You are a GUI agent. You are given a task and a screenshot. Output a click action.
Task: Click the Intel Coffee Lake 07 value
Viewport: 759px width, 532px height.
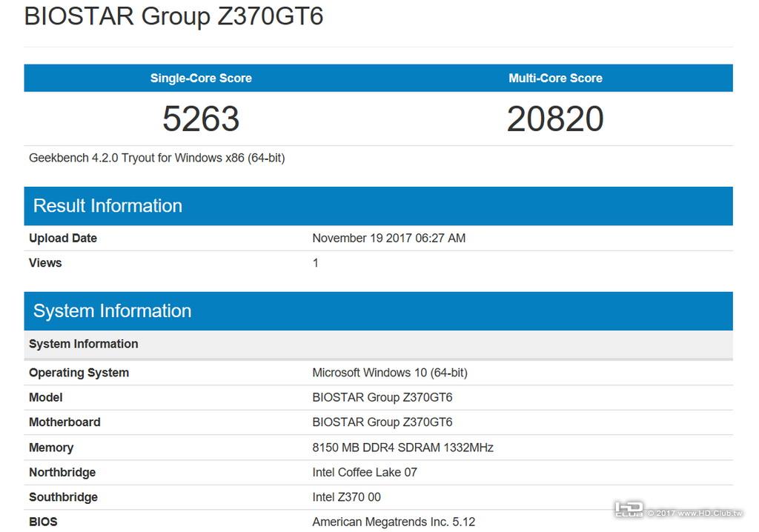[365, 473]
